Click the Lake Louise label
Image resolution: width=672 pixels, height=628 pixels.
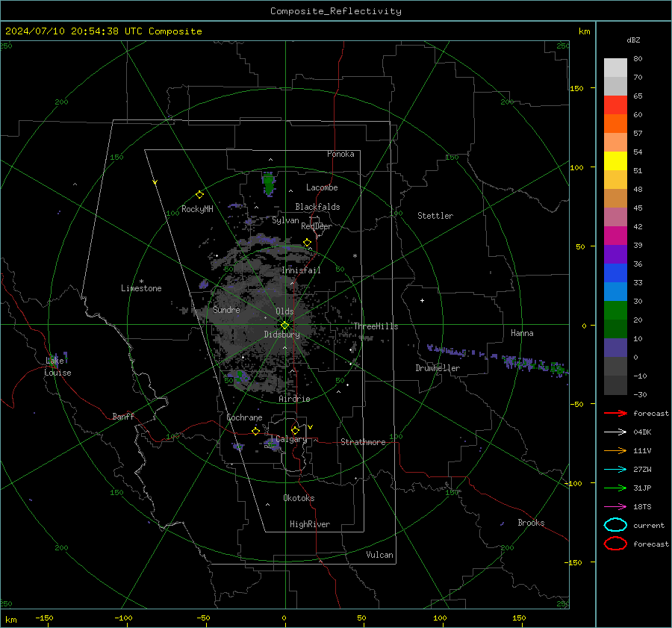[x=57, y=367]
